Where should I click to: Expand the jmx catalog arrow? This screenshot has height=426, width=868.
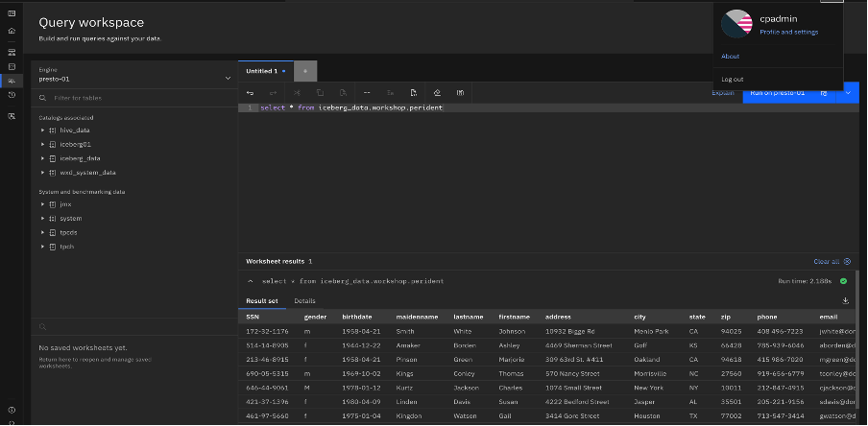[42, 204]
